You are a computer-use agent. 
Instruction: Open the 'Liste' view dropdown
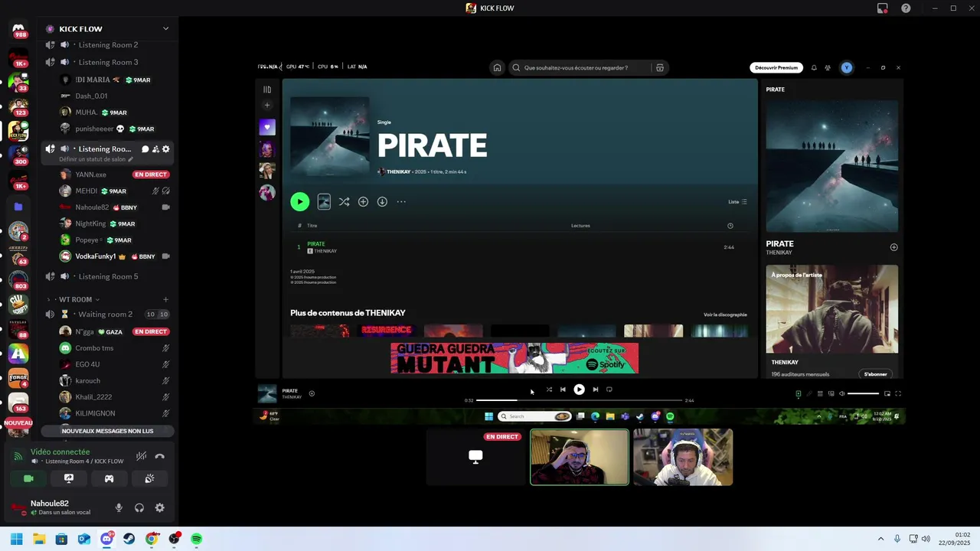tap(737, 202)
